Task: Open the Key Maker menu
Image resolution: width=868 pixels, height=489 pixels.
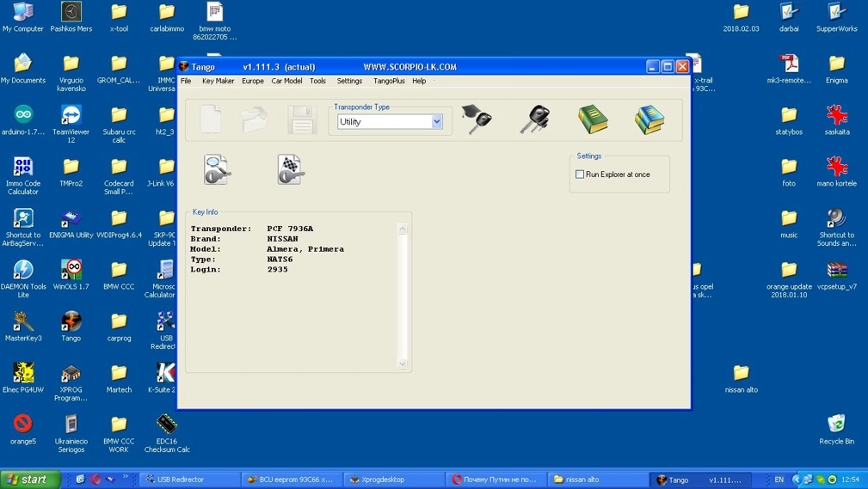Action: tap(218, 81)
